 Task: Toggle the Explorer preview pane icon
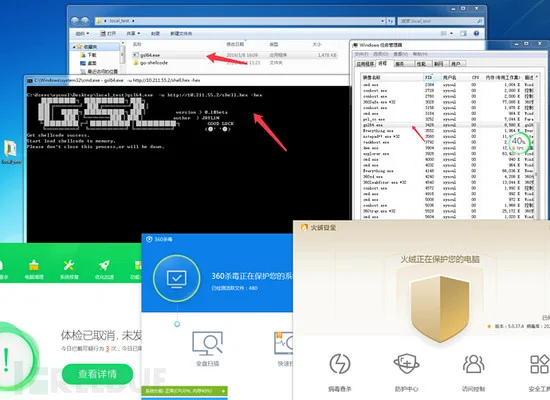tap(463, 33)
